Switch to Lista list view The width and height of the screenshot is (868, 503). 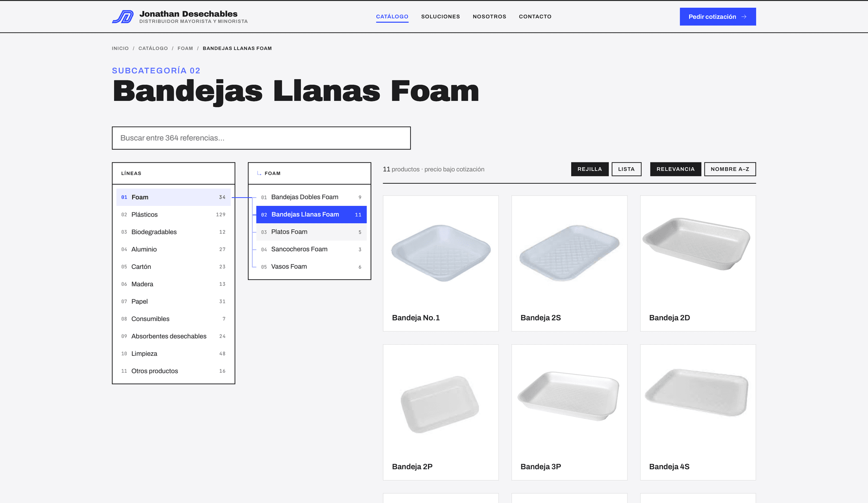(x=626, y=169)
